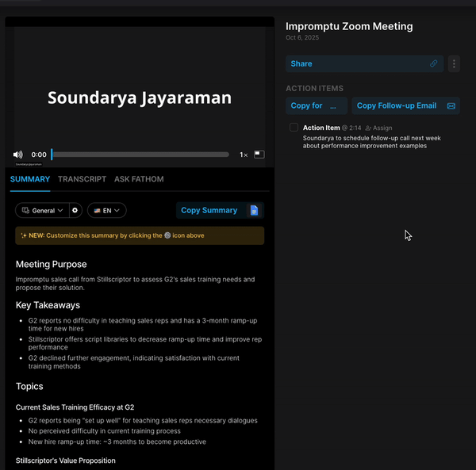Click the Google Docs icon beside Copy Summary
The height and width of the screenshot is (470, 476).
click(254, 210)
